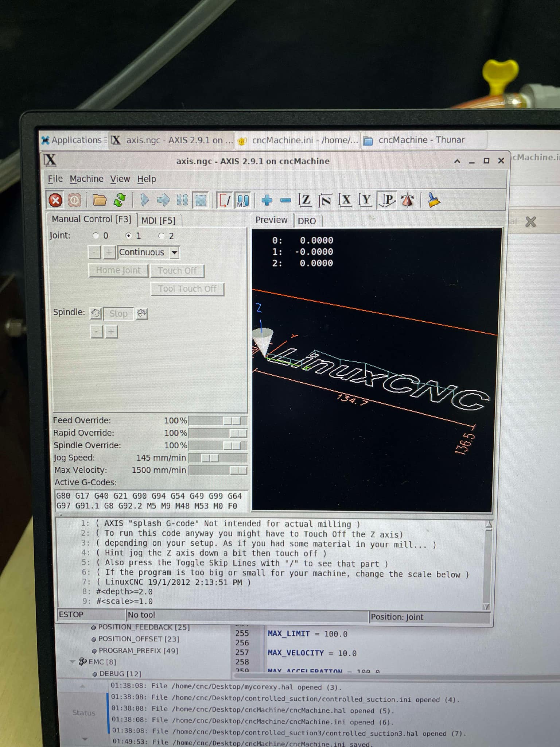
Task: Click axis.ngc AXIS entry in taskbar
Action: coord(172,140)
